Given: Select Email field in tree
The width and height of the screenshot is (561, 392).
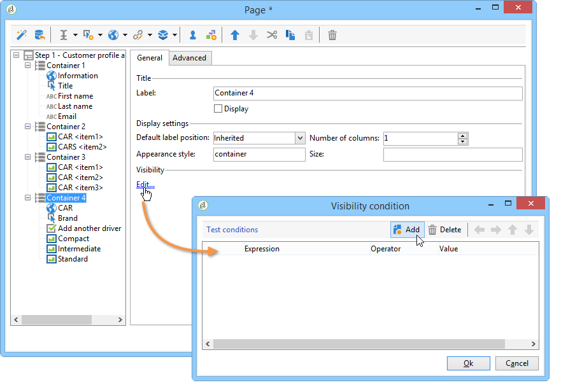Looking at the screenshot, I should [67, 116].
